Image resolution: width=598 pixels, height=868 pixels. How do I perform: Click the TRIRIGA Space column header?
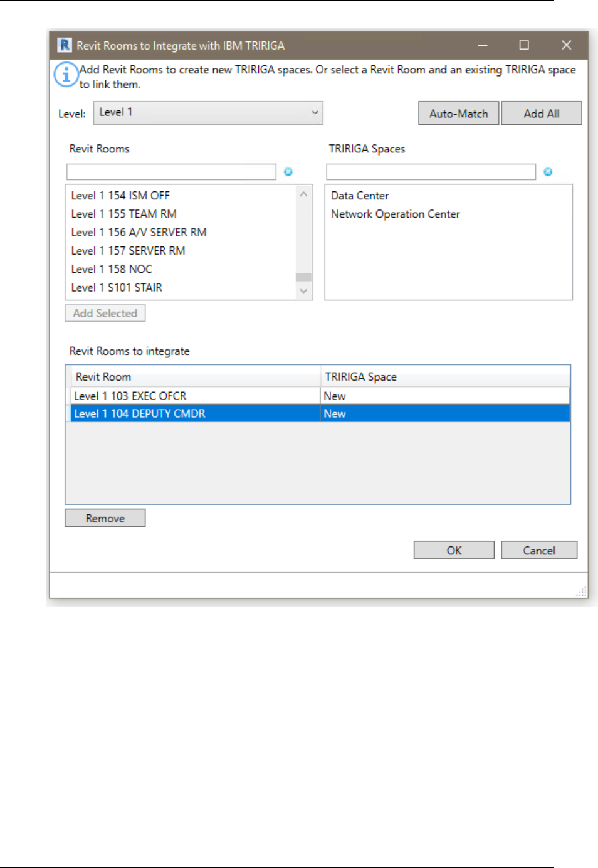tap(445, 376)
